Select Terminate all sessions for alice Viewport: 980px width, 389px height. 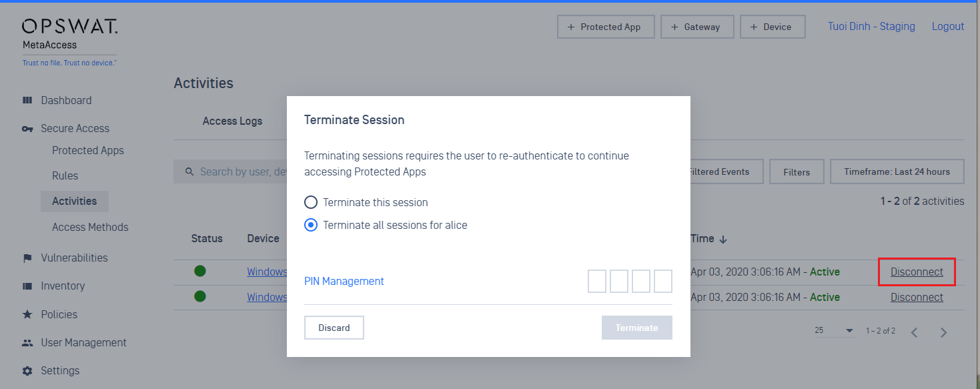click(x=311, y=225)
